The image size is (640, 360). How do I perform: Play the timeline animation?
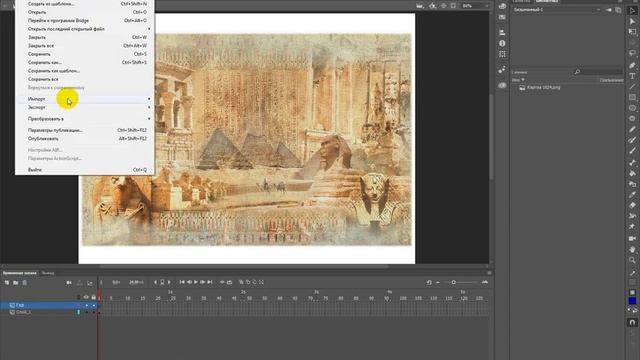196,282
